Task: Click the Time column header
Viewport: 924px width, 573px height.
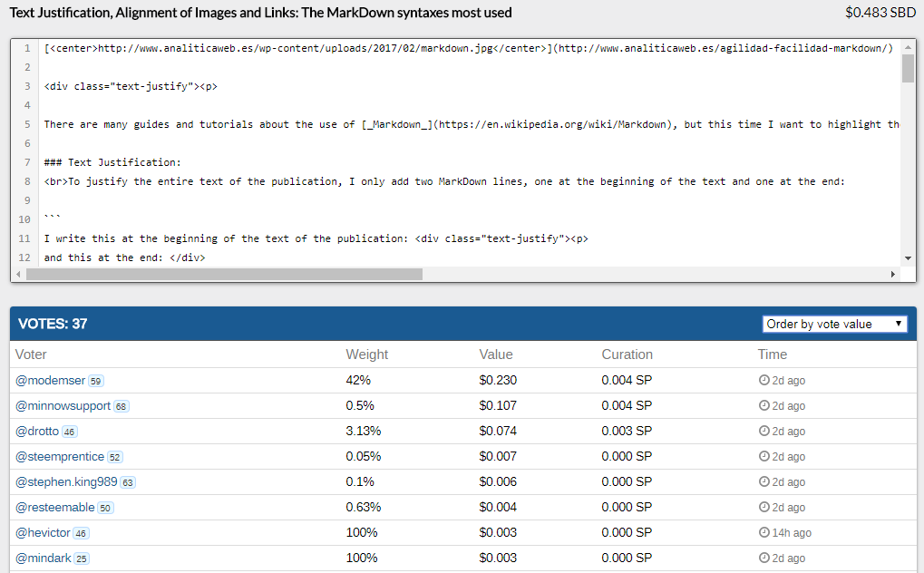Action: (x=772, y=354)
